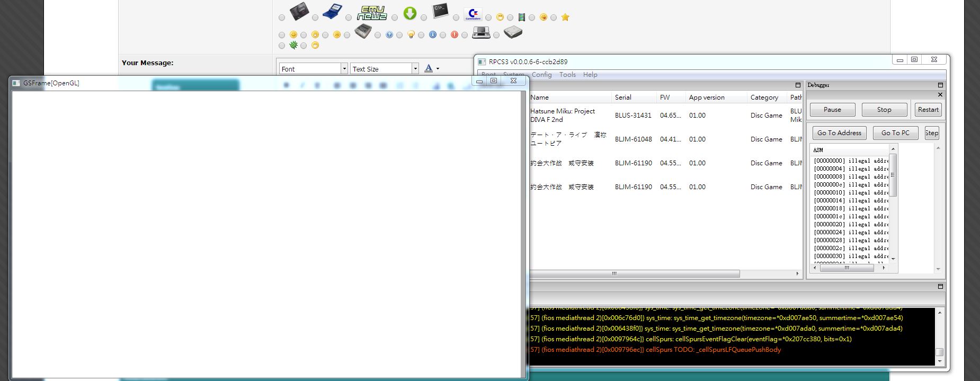Open the Text Size dropdown

415,69
